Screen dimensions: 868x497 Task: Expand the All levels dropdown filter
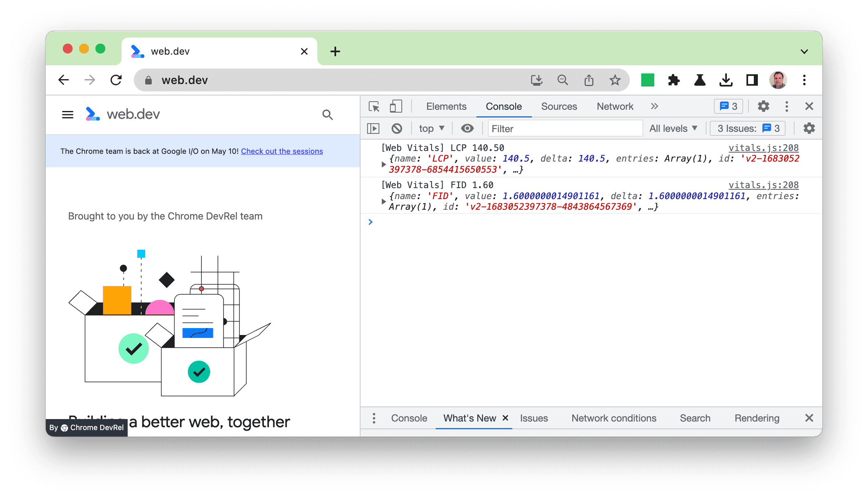tap(674, 128)
